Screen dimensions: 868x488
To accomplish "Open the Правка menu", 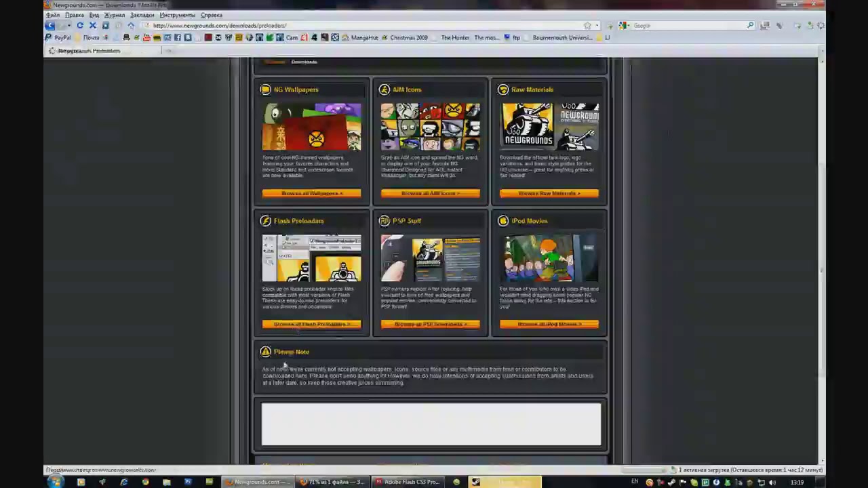I will [x=75, y=15].
